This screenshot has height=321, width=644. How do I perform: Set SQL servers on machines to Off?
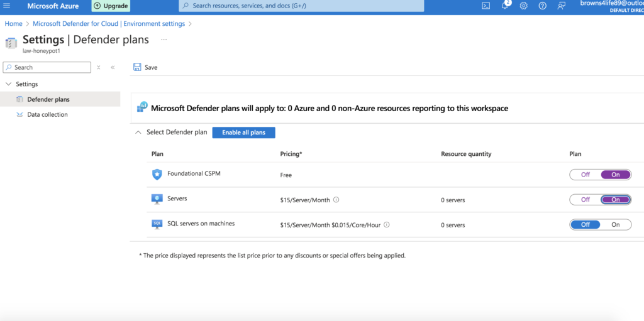[586, 224]
